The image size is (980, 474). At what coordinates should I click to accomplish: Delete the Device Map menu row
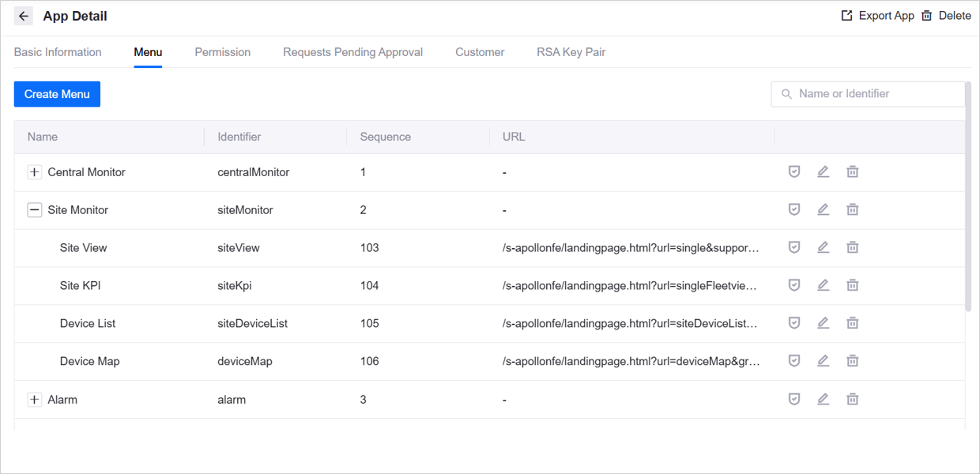[x=852, y=361]
